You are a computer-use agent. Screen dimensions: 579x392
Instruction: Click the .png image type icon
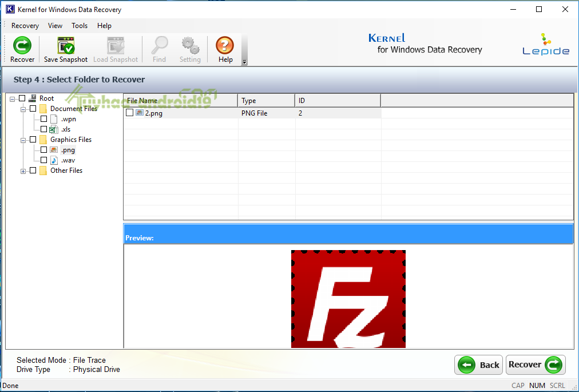pyautogui.click(x=54, y=150)
